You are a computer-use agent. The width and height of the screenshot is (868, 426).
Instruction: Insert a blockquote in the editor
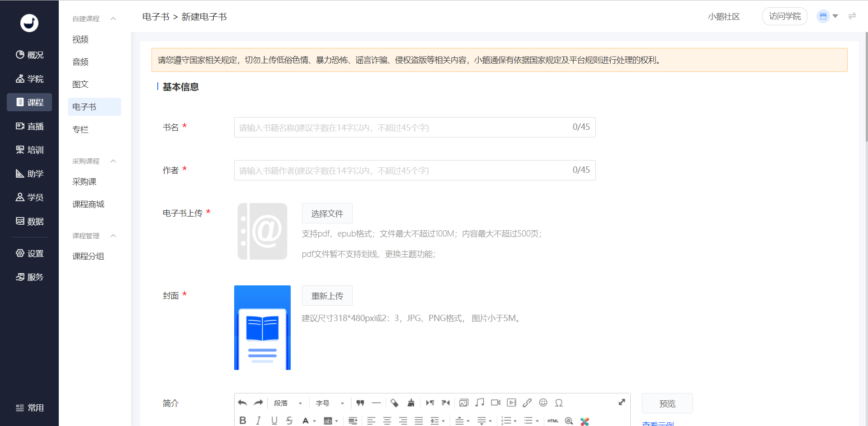pos(360,403)
